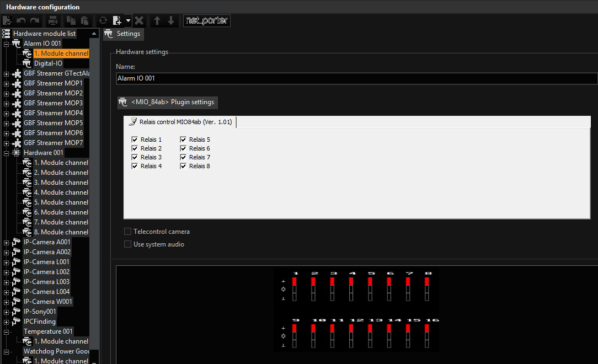Click the Alarm IO 001 device icon

click(x=17, y=44)
